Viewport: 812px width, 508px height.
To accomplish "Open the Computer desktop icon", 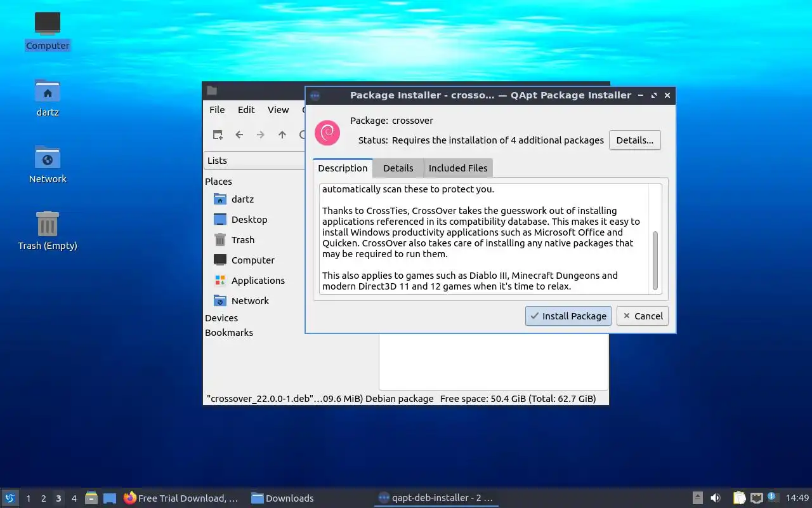I will tap(48, 31).
